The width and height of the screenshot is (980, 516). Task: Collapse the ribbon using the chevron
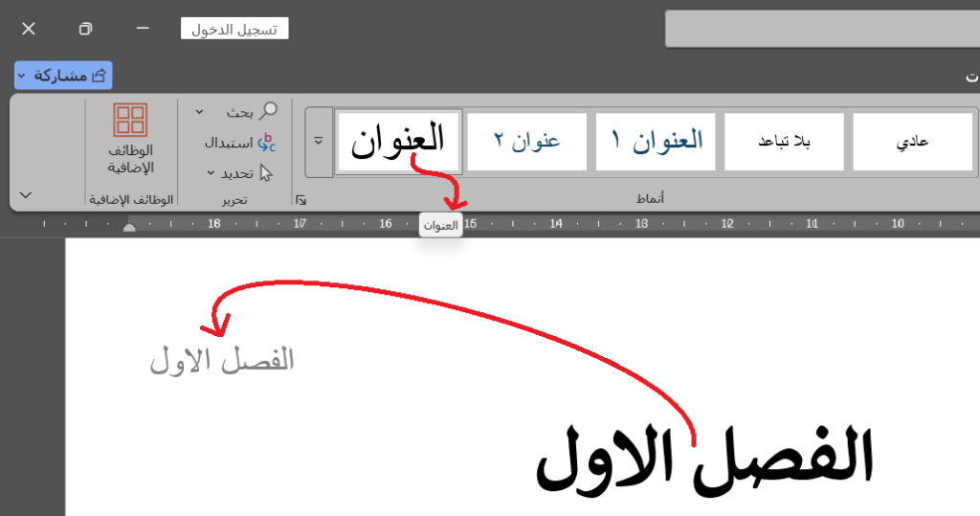26,195
